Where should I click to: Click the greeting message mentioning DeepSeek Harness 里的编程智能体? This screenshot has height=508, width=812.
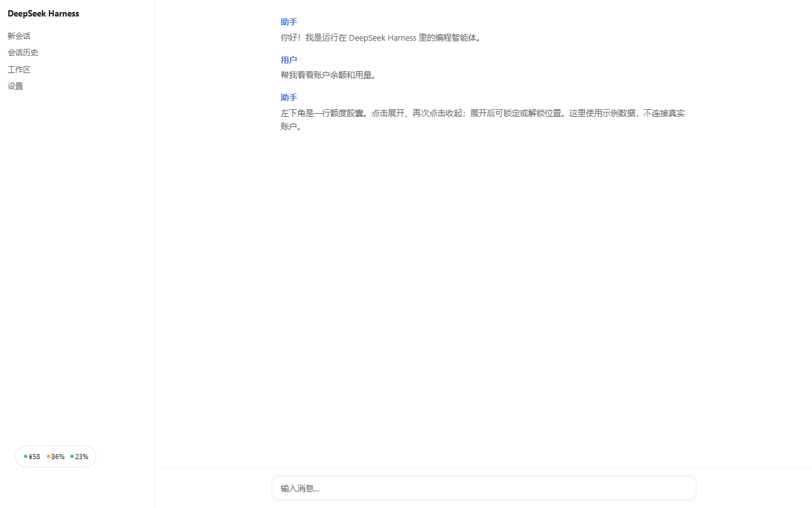click(383, 38)
